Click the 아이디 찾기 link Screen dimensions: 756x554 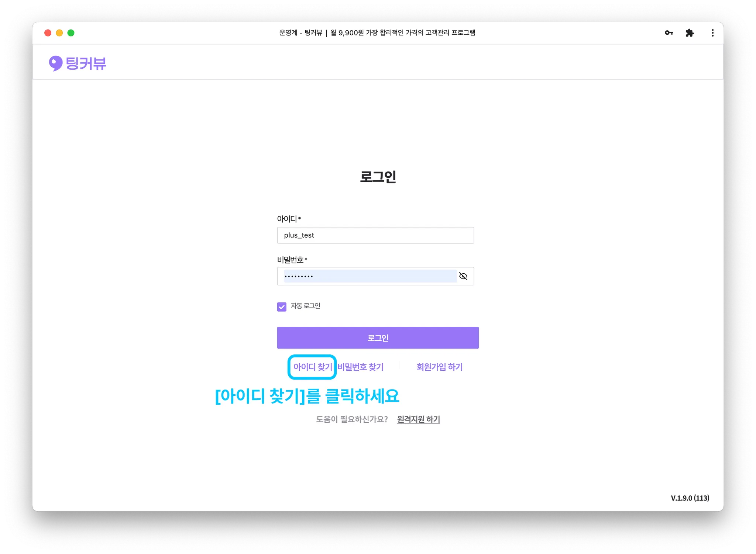312,367
